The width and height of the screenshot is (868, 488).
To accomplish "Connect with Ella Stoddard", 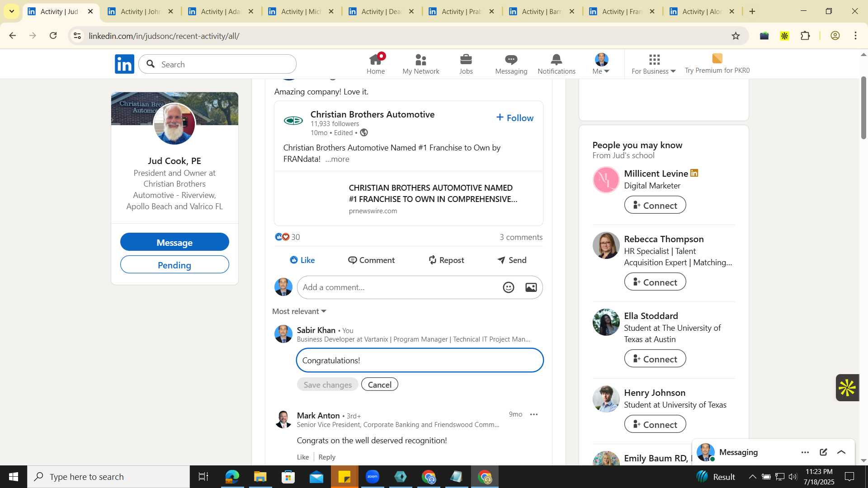I will click(655, 359).
